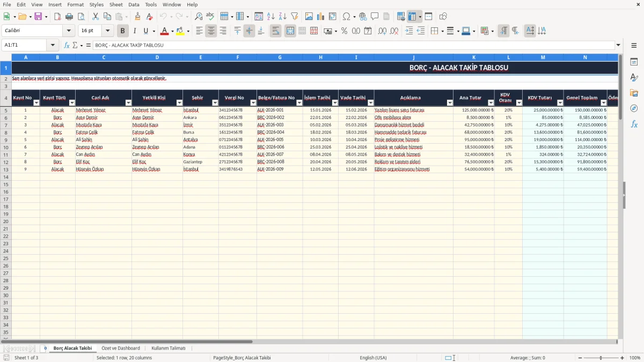The height and width of the screenshot is (362, 644).
Task: Toggle Italic formatting
Action: [x=135, y=31]
